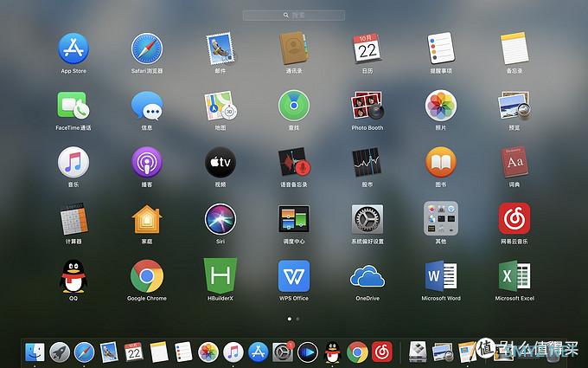Open Preview icon in the Dock
Screen dimensions: 588x368
click(x=443, y=352)
